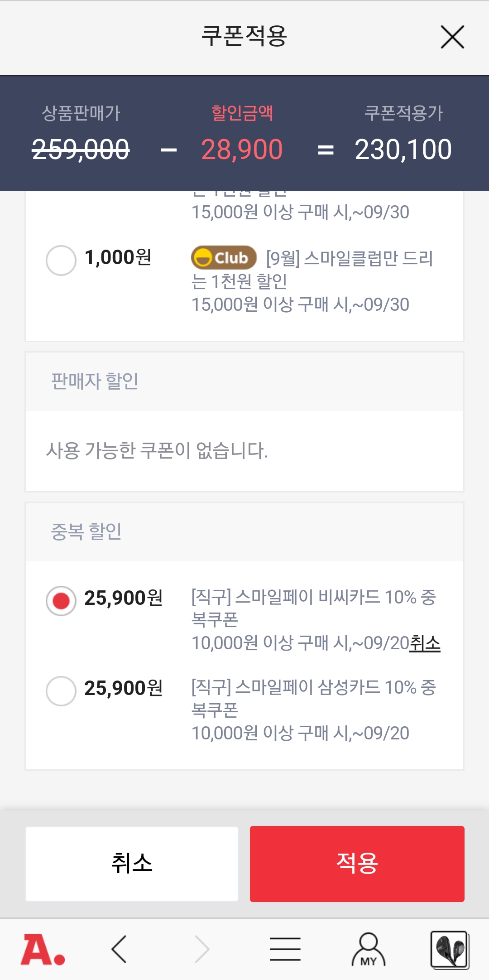The image size is (489, 980).
Task: Close the 쿠폰적용 coupon dialog with X
Action: (452, 37)
